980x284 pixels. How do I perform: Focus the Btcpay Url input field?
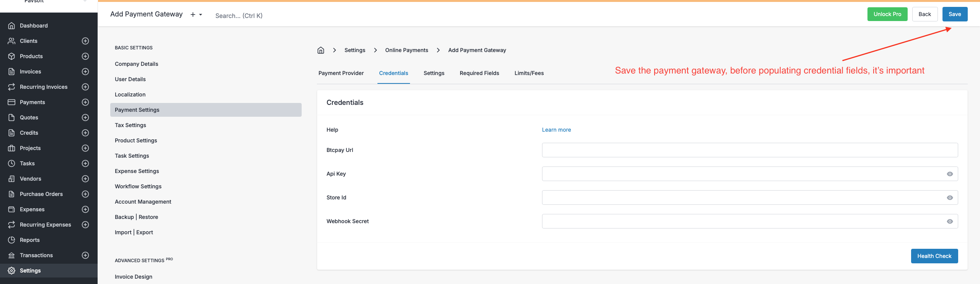(x=750, y=150)
